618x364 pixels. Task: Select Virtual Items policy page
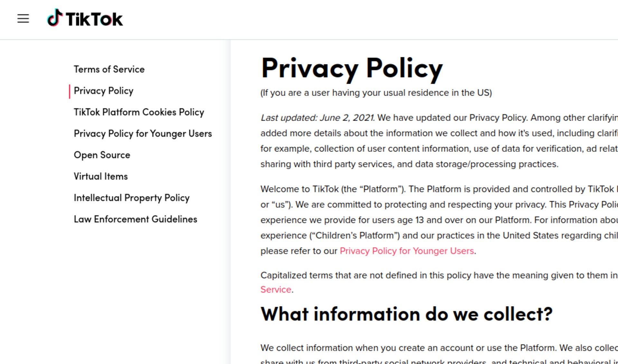click(100, 176)
